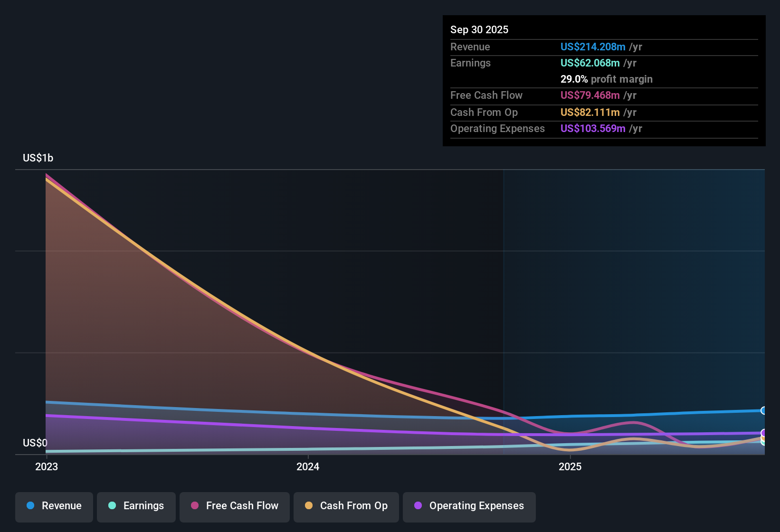780x532 pixels.
Task: Click the Earnings value US$62.068m
Action: point(590,63)
